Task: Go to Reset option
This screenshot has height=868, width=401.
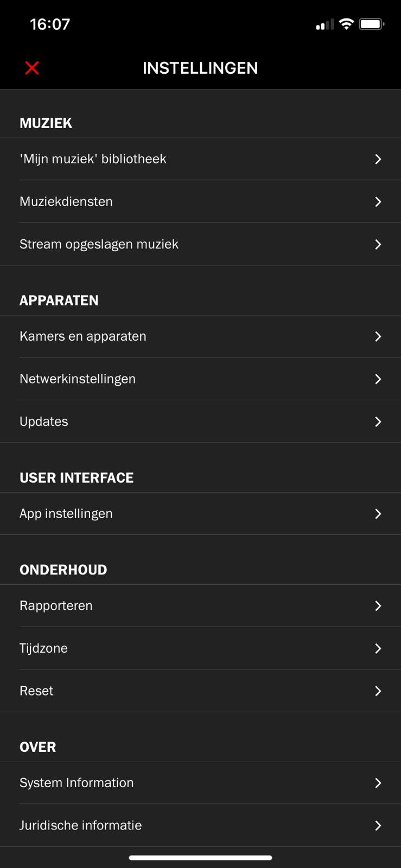Action: pyautogui.click(x=36, y=691)
